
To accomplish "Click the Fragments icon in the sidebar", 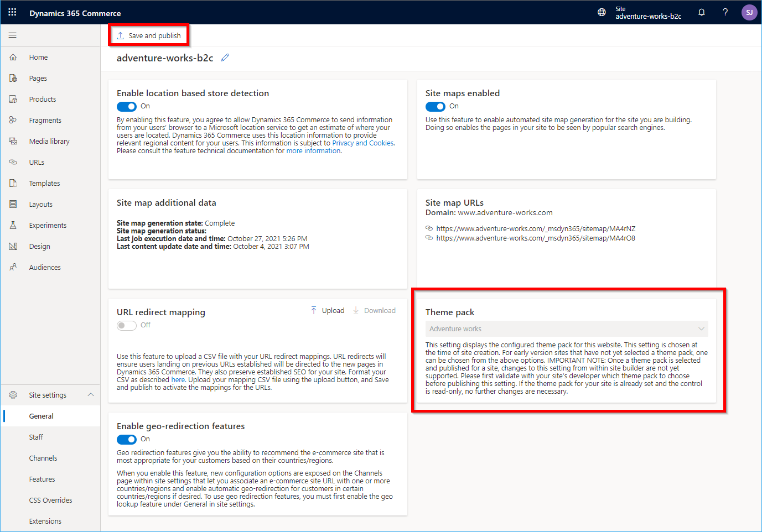I will pyautogui.click(x=13, y=121).
